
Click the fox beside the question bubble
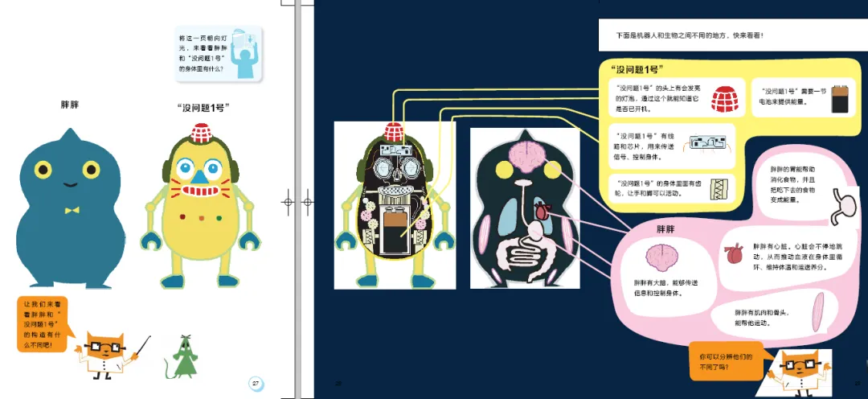tap(798, 371)
